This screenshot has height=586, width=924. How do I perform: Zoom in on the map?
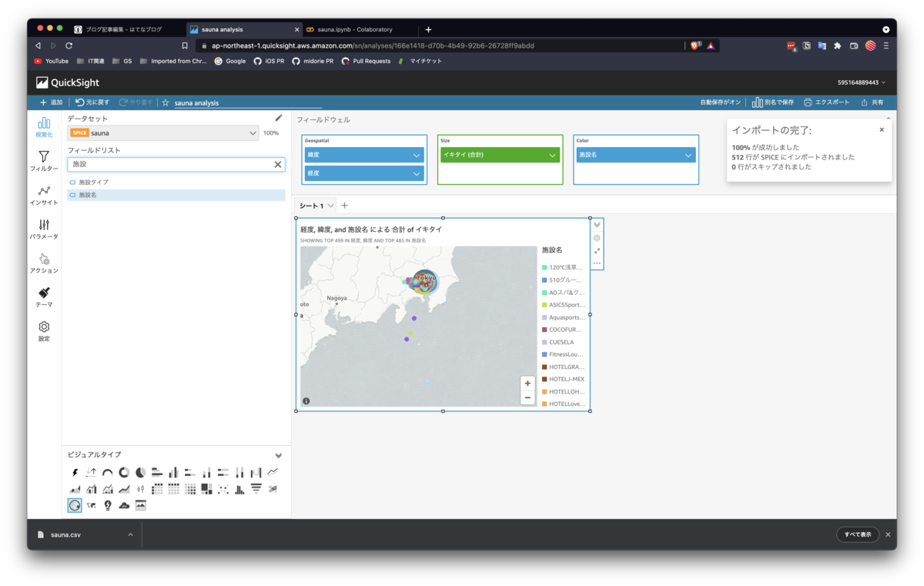[x=527, y=383]
